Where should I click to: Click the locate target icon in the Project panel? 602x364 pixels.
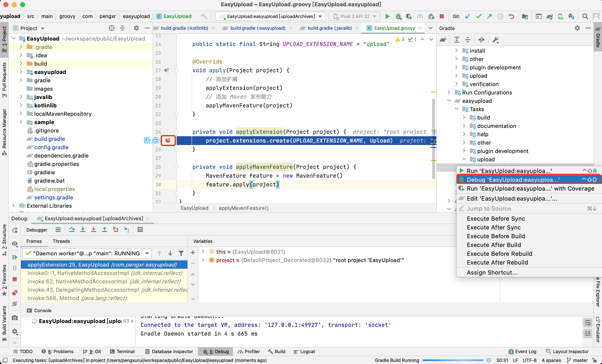tap(112, 28)
